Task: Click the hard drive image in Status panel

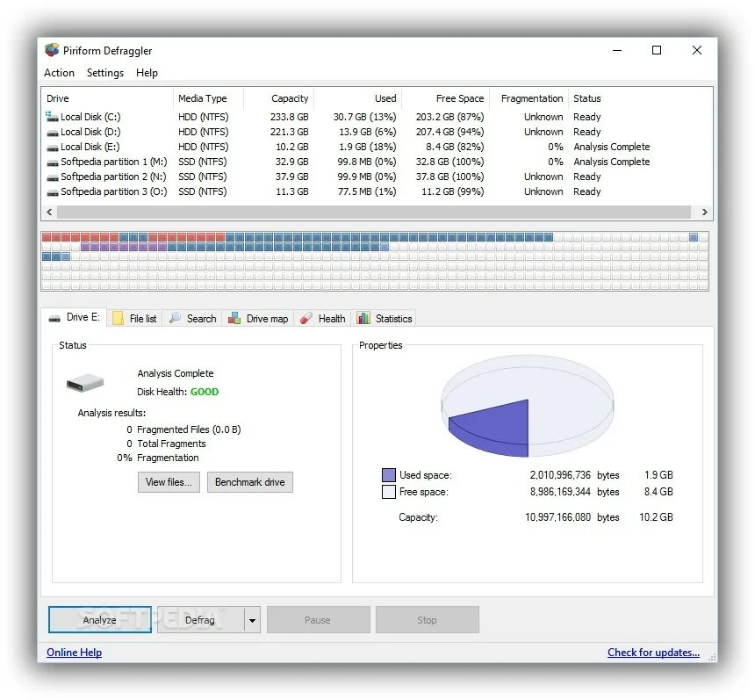Action: coord(85,383)
